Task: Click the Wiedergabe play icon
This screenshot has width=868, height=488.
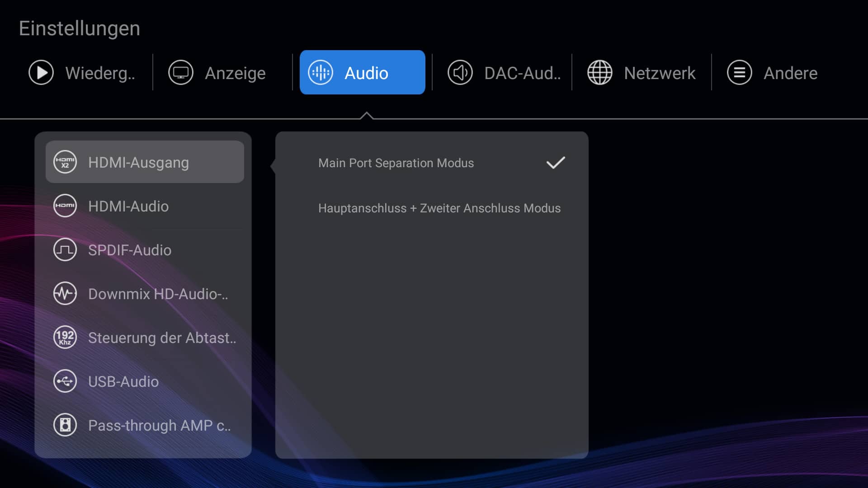Action: coord(41,73)
